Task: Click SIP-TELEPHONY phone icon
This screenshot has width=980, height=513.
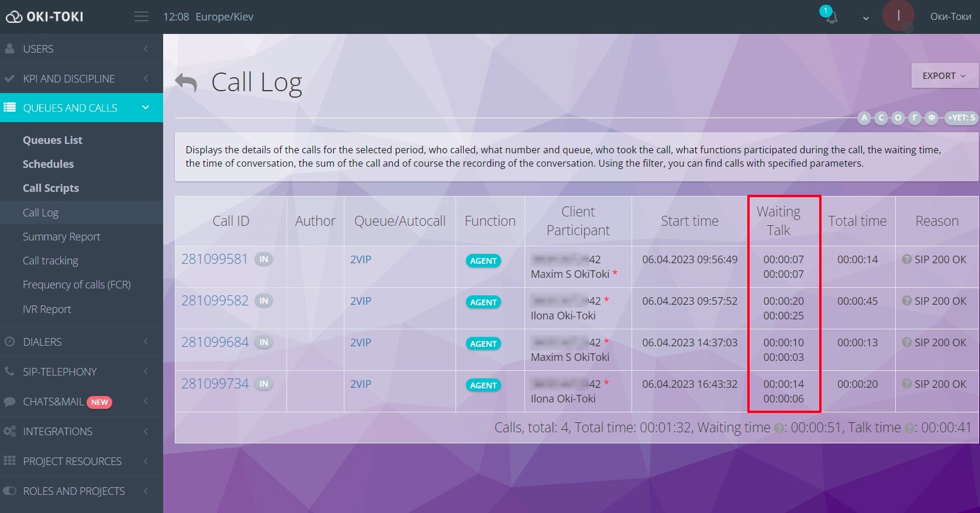Action: (9, 371)
